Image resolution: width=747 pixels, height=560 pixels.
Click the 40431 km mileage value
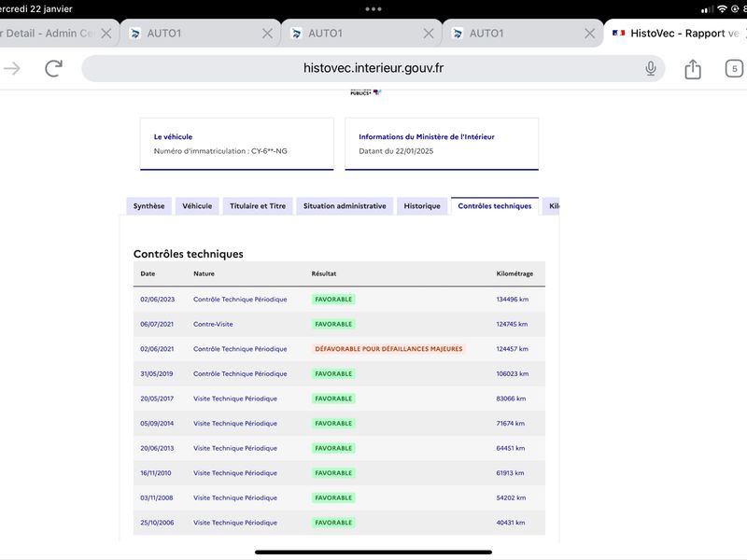510,523
